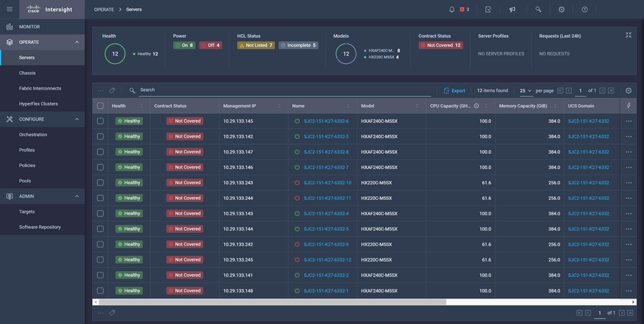
Task: Open Chassis in the sidebar
Action: click(x=42, y=73)
